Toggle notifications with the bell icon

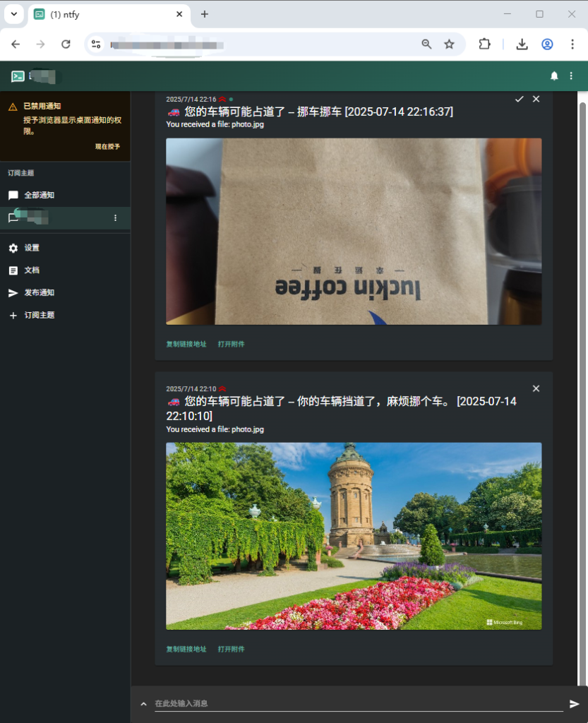pyautogui.click(x=554, y=76)
